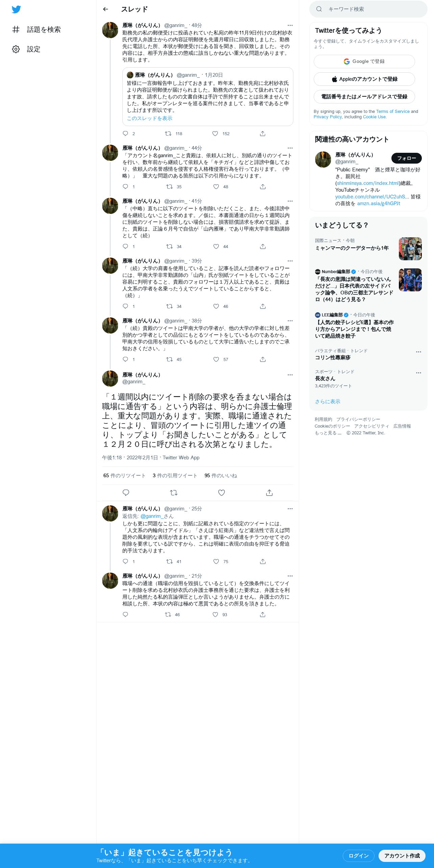This screenshot has width=434, height=868.
Task: Retweet the 21分 tweet with 46 retweets
Action: click(x=168, y=614)
